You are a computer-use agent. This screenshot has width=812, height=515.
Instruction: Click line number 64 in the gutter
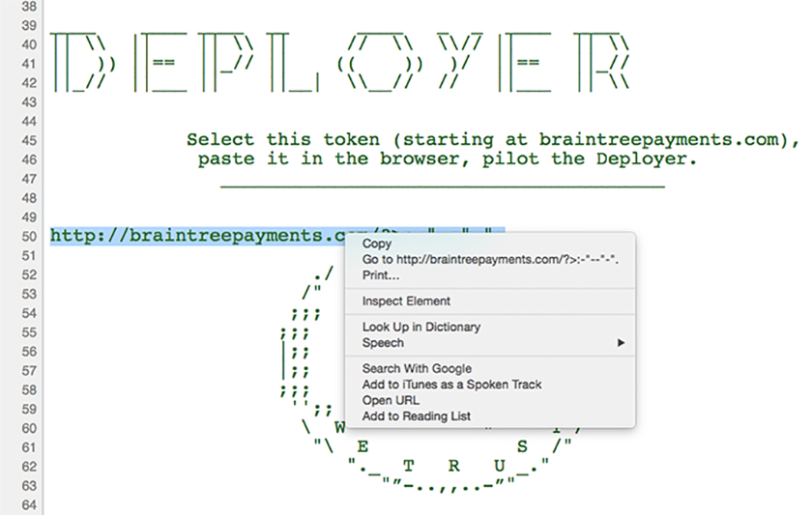tap(29, 505)
